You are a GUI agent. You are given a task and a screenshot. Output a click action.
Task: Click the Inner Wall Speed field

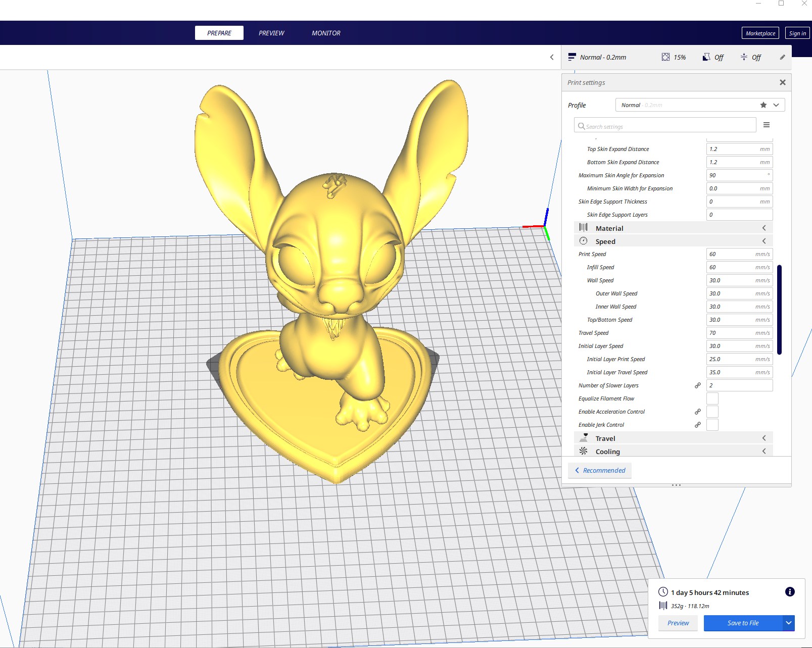739,307
